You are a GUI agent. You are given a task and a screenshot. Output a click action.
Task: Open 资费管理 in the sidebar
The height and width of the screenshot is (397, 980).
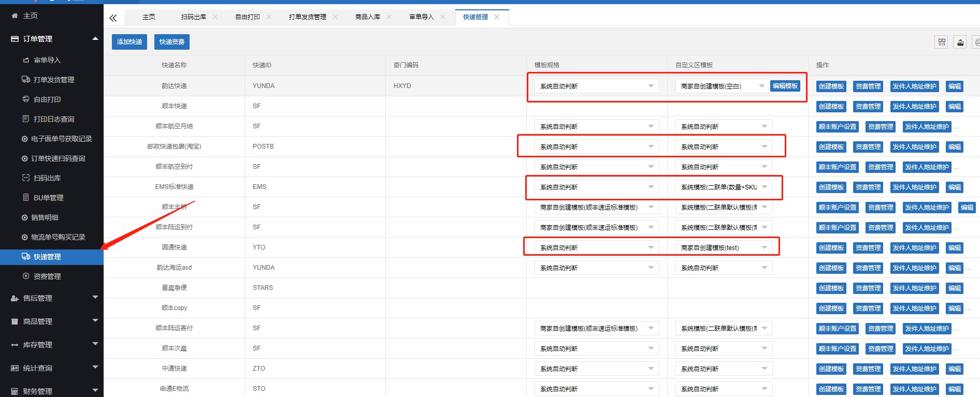47,276
